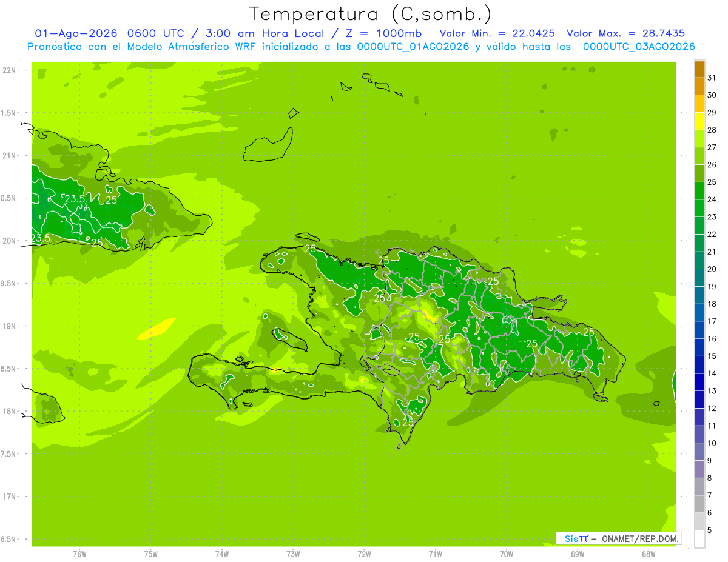Click the '20N' latitude axis label
This screenshot has height=562, width=728.
10,241
